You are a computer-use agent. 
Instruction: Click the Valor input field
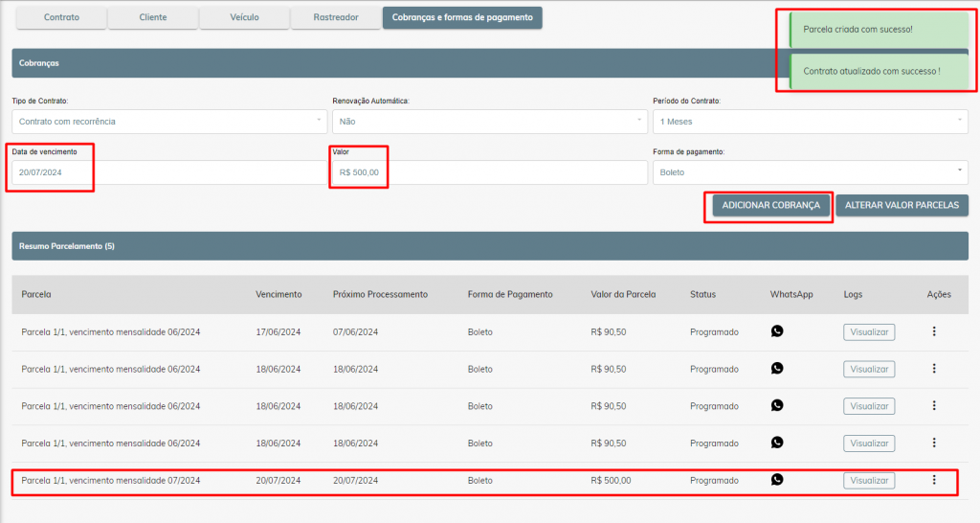tap(489, 172)
